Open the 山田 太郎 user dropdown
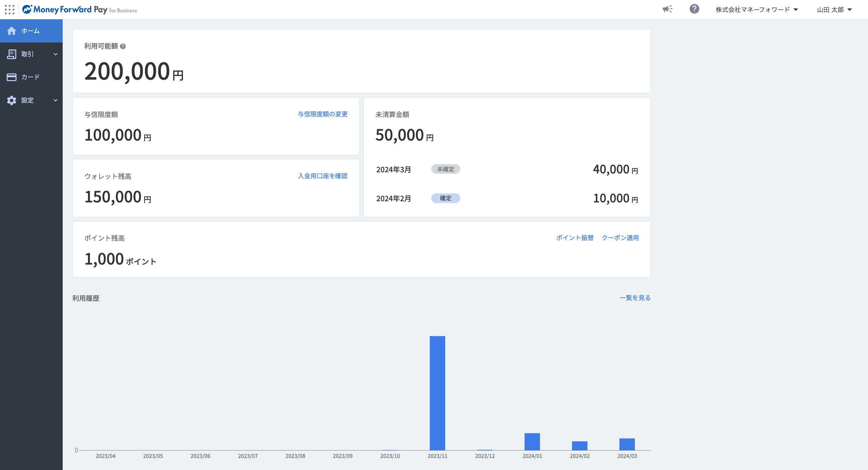 coord(834,10)
